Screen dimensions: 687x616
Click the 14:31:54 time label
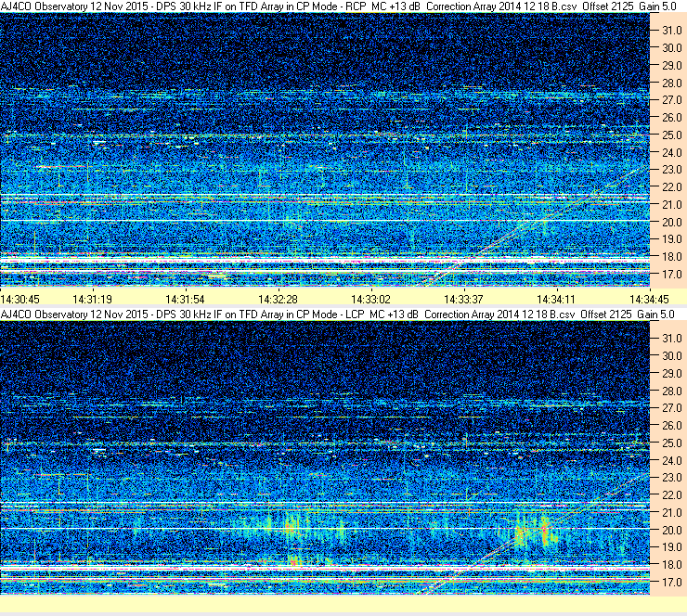tap(185, 300)
